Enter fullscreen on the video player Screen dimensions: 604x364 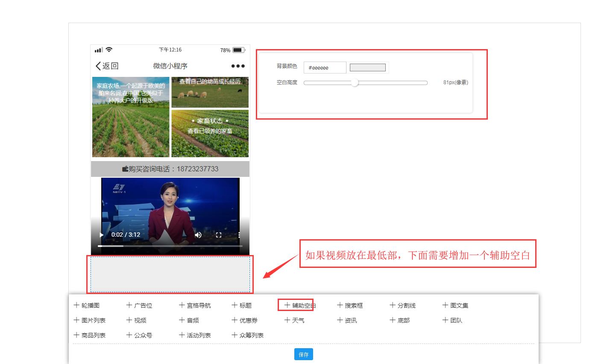[x=219, y=235]
